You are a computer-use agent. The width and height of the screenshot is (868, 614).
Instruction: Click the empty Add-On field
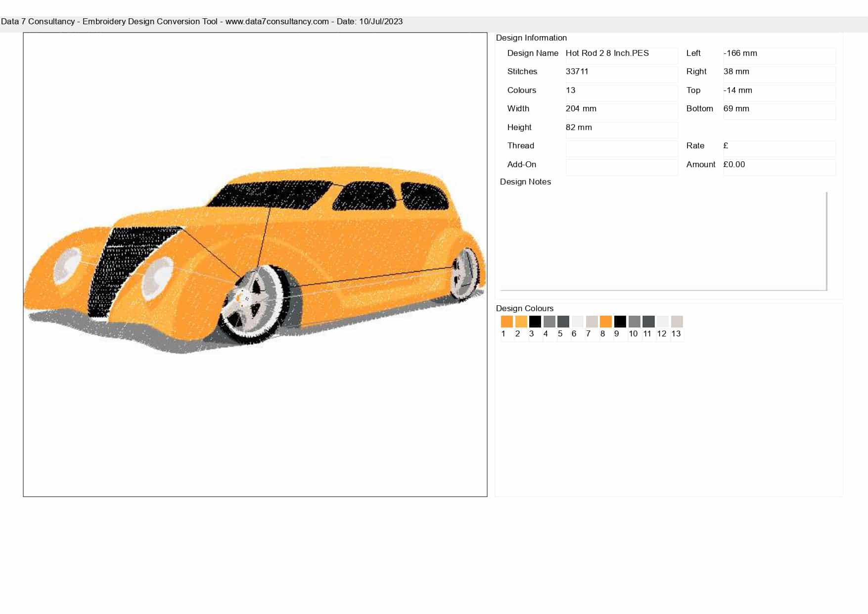[621, 167]
